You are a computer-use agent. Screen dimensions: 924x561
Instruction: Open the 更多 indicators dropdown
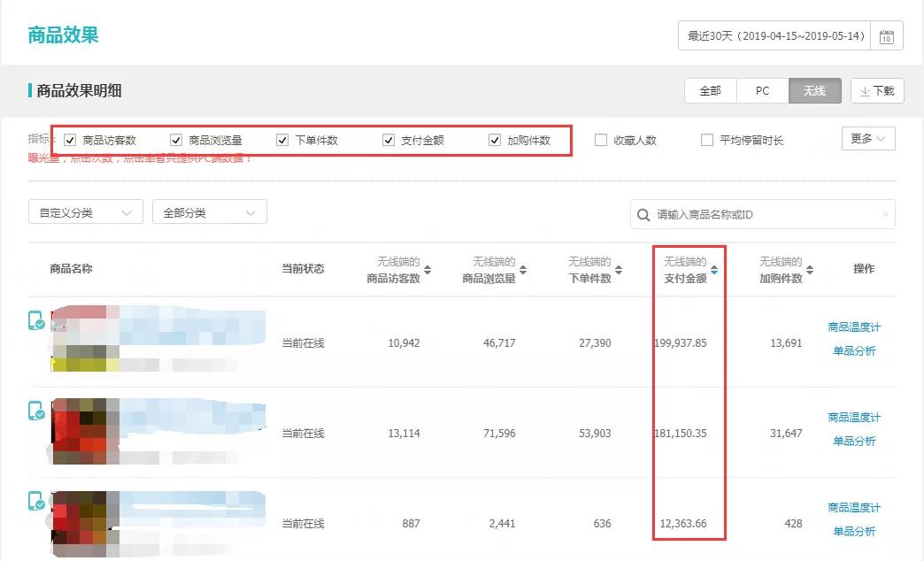point(868,139)
